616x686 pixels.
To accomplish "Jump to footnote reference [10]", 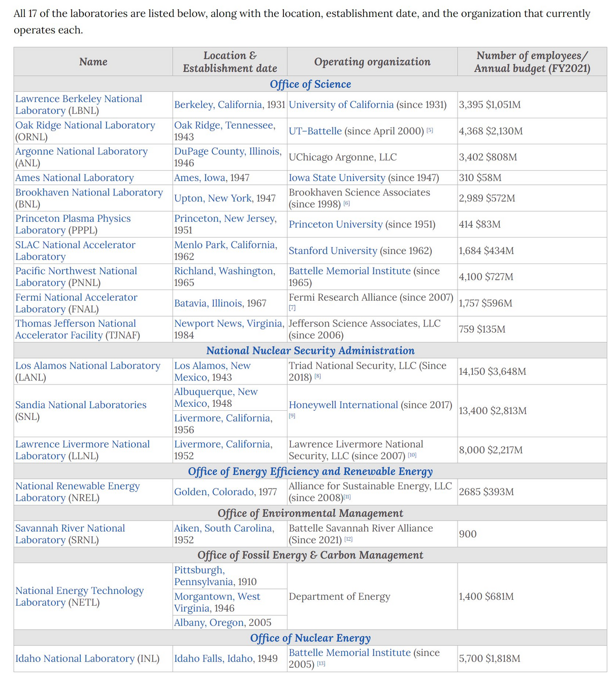I will click(412, 455).
